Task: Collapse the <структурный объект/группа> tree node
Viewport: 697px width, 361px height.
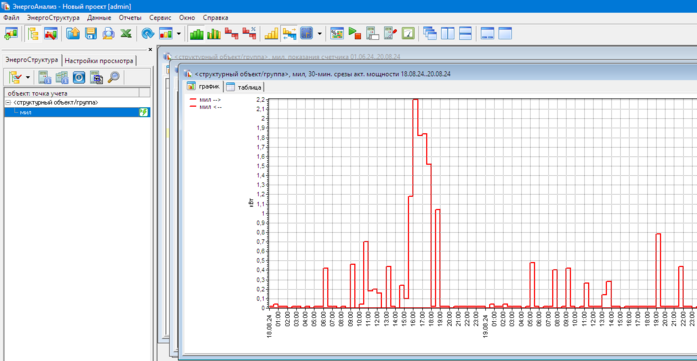Action: (x=8, y=103)
